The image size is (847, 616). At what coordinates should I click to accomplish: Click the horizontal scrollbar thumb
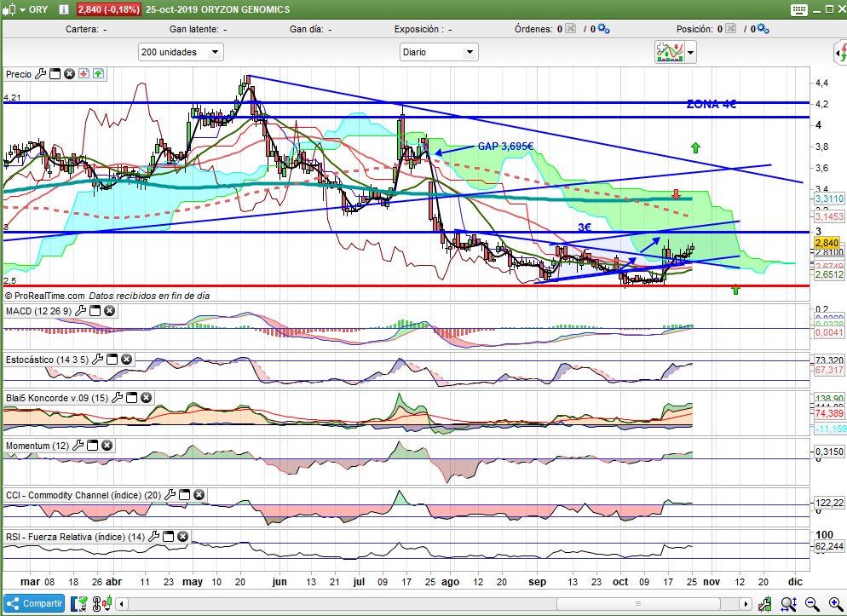click(x=638, y=603)
